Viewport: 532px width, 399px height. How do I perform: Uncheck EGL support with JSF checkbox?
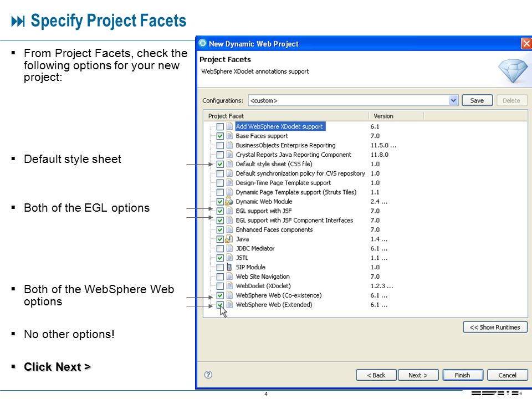pyautogui.click(x=220, y=211)
